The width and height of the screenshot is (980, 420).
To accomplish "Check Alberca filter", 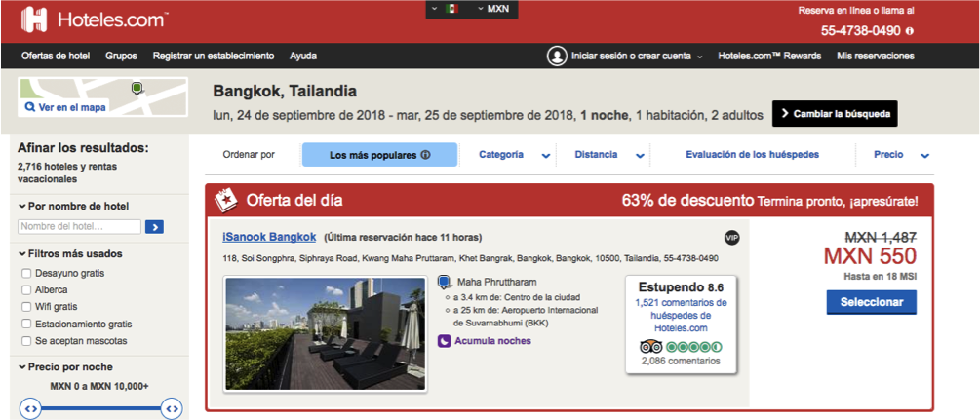I will point(25,290).
